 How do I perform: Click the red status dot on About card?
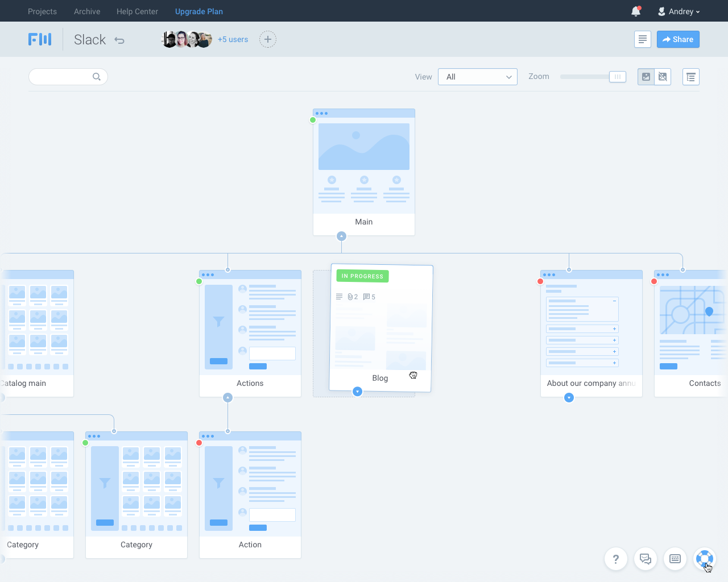point(540,281)
